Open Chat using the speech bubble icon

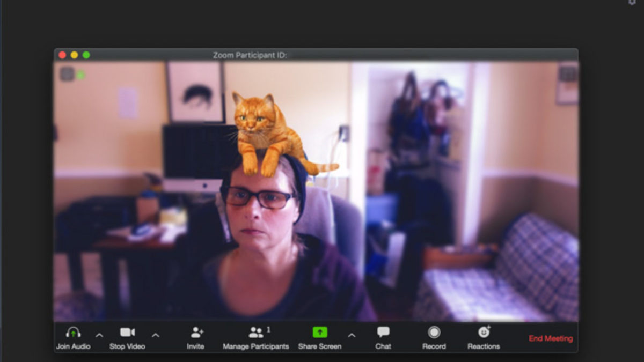coord(383,332)
